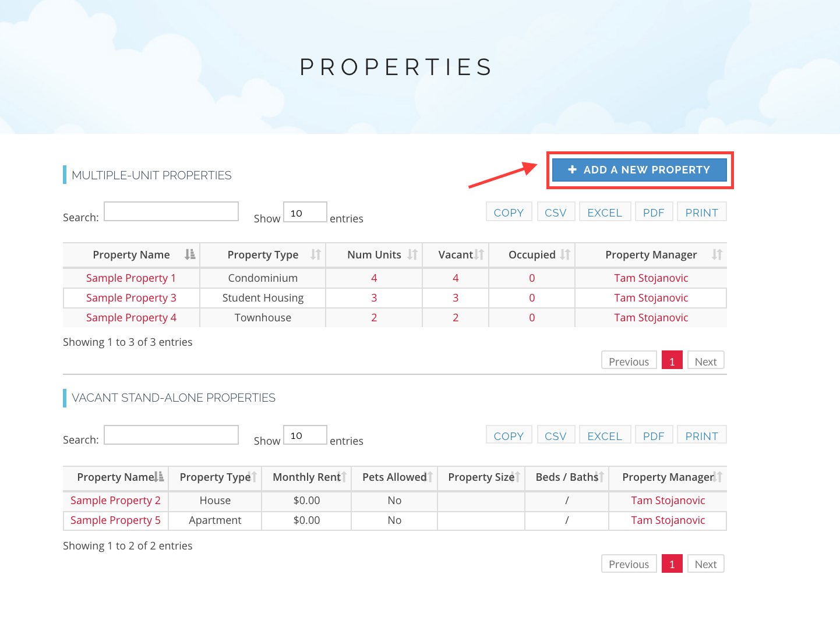Print the multiple-unit properties table
Viewport: 840px width, 624px height.
(701, 212)
